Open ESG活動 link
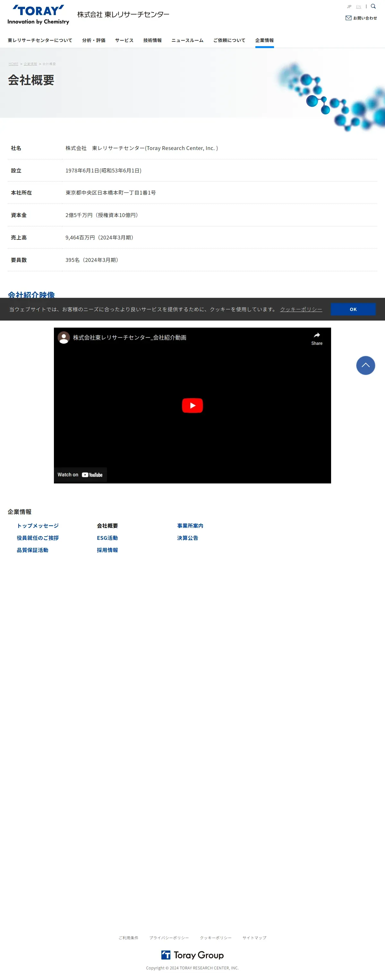Viewport: 385px width, 980px height. (x=107, y=538)
